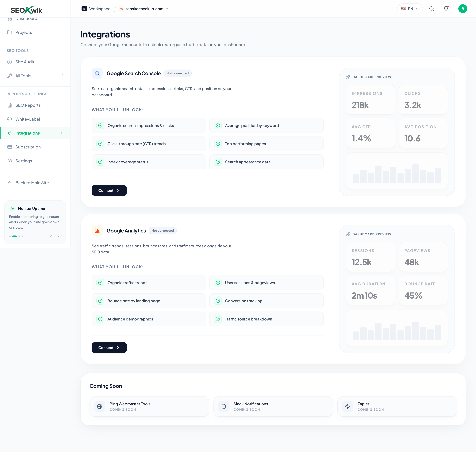Click the Index coverage status item

click(149, 162)
